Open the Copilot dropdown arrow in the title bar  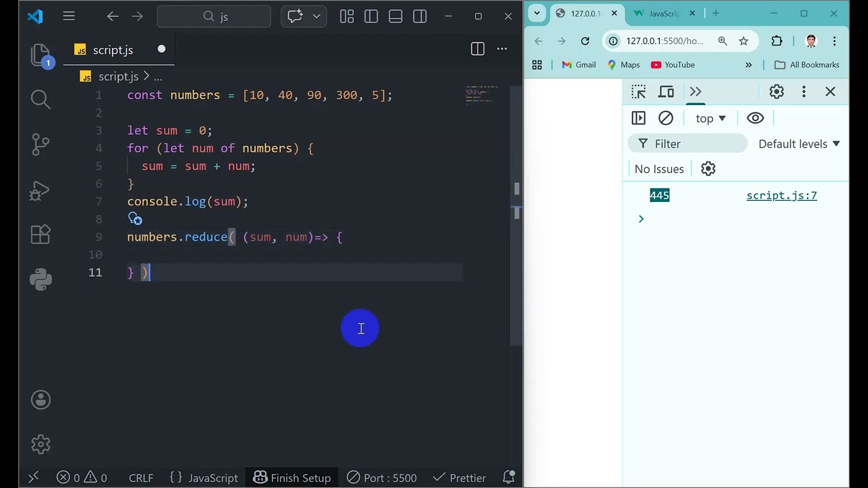coord(317,16)
